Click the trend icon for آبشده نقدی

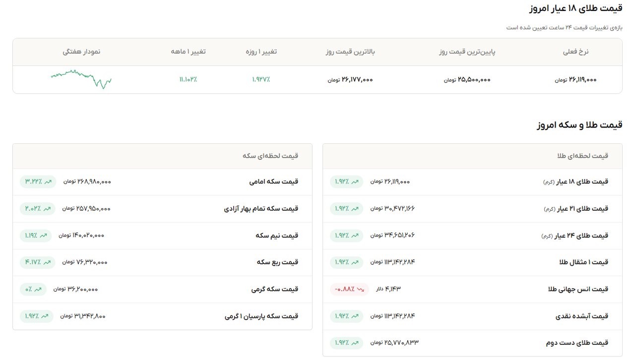(355, 316)
